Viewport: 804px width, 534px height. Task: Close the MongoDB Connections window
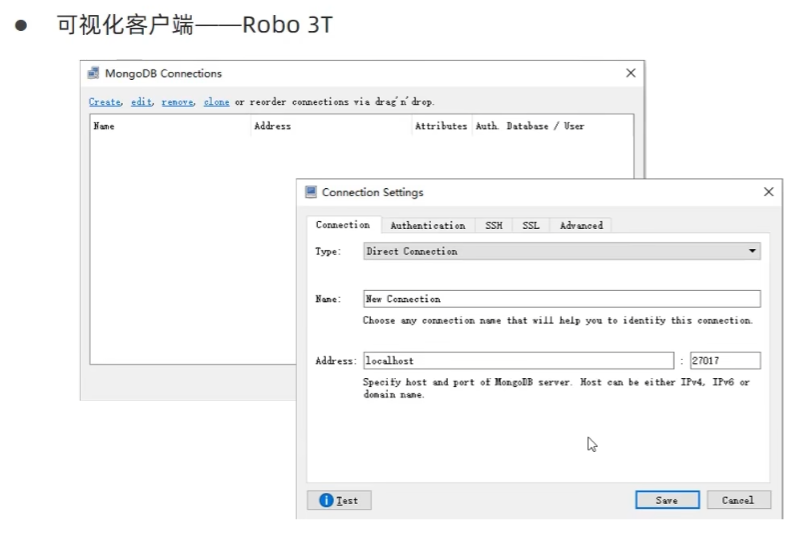click(x=631, y=73)
